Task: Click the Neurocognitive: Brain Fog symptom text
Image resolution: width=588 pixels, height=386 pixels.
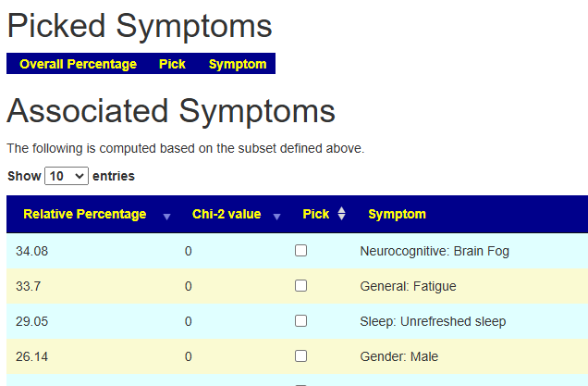Action: click(x=435, y=251)
